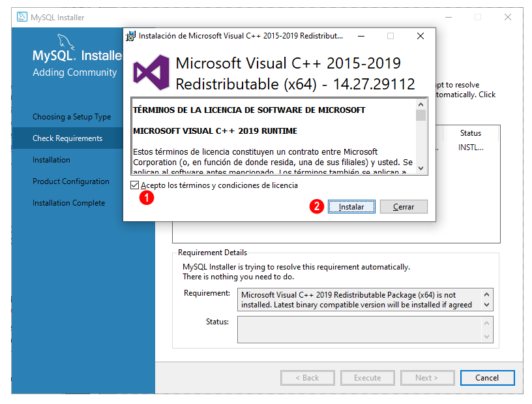Click the Cancel button in MySQL Installer
The height and width of the screenshot is (404, 532).
[x=487, y=378]
